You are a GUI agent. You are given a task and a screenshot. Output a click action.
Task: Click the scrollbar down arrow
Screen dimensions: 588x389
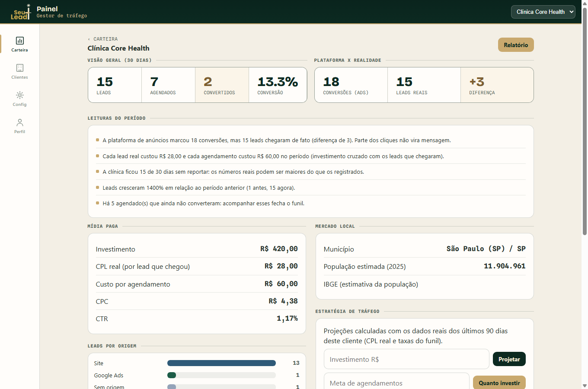click(x=585, y=386)
